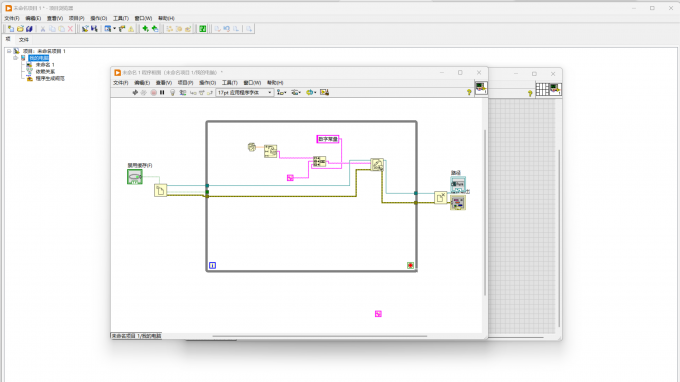Toggle the Pause button in block diagram toolbar
680x382 pixels.
coord(162,92)
